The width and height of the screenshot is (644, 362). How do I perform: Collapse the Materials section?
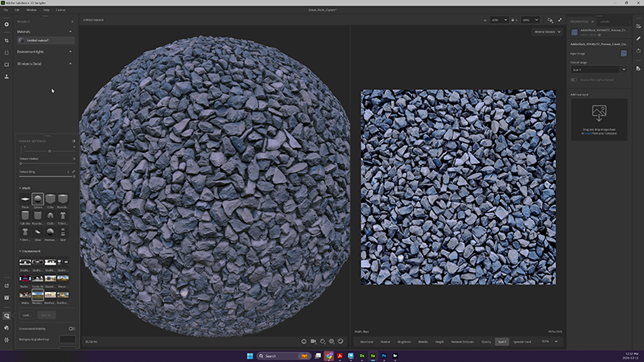[71, 31]
